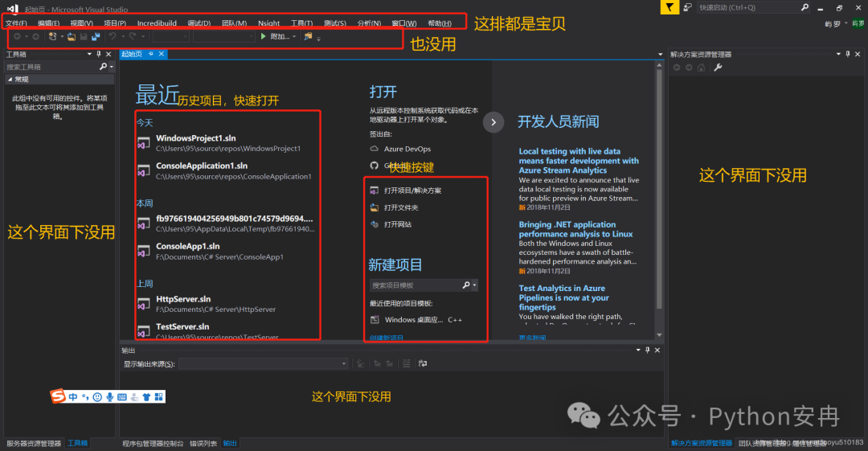Pin the Start Page tab
The image size is (868, 451).
(150, 54)
